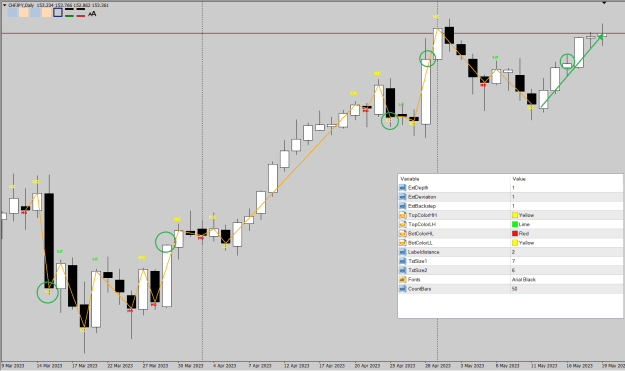Select the BotColorHL variable name
This screenshot has height=371, width=625.
click(421, 234)
